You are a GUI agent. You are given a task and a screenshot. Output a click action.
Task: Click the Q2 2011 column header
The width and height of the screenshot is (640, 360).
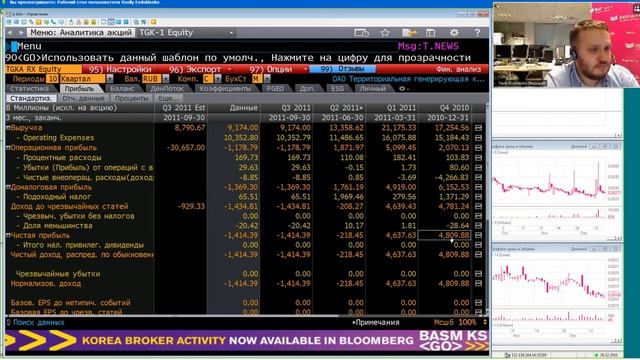(339, 108)
